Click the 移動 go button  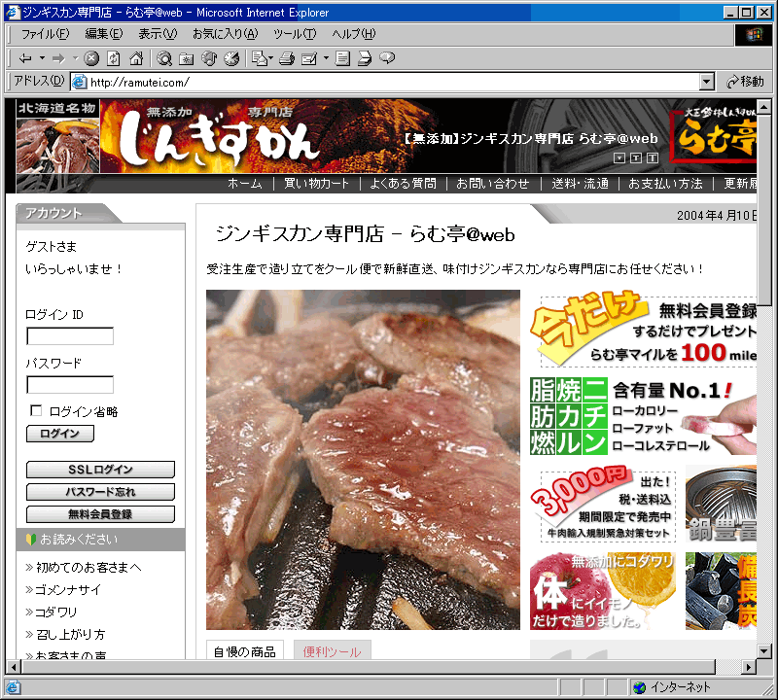(745, 82)
